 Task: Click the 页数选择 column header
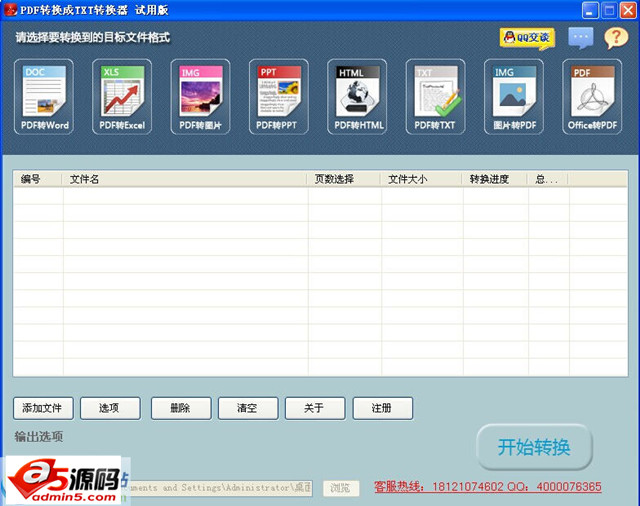point(343,179)
